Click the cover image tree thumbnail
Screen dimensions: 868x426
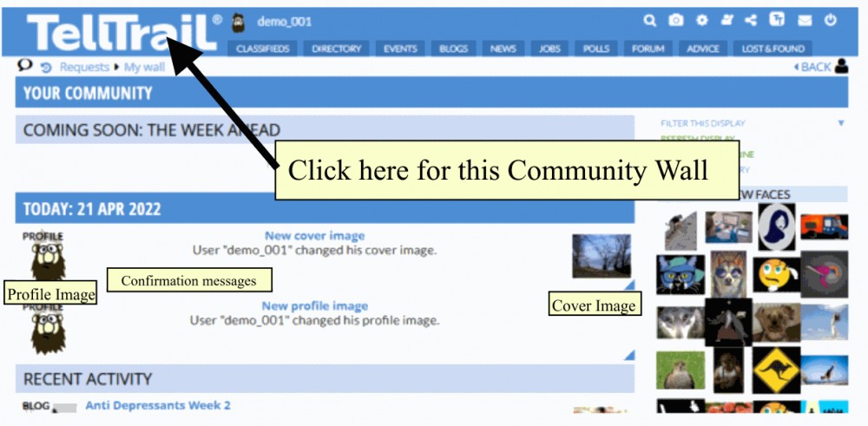tap(602, 256)
